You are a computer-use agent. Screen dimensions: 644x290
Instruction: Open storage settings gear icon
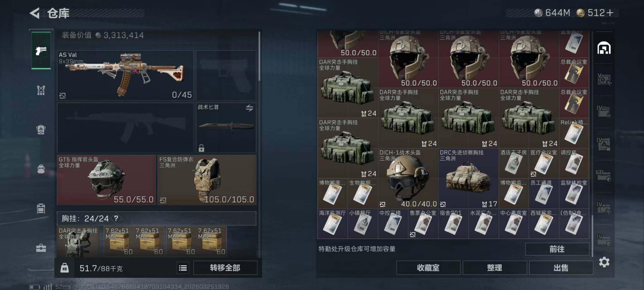click(x=604, y=262)
